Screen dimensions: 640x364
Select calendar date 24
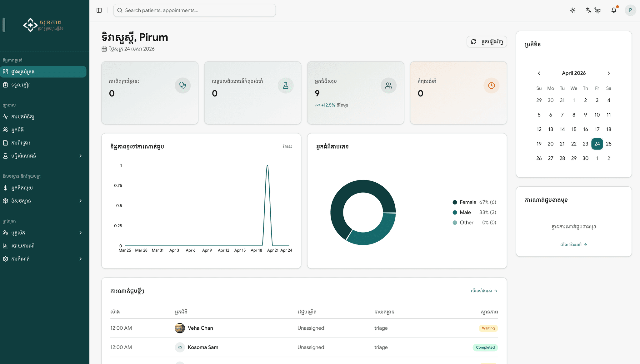click(597, 144)
